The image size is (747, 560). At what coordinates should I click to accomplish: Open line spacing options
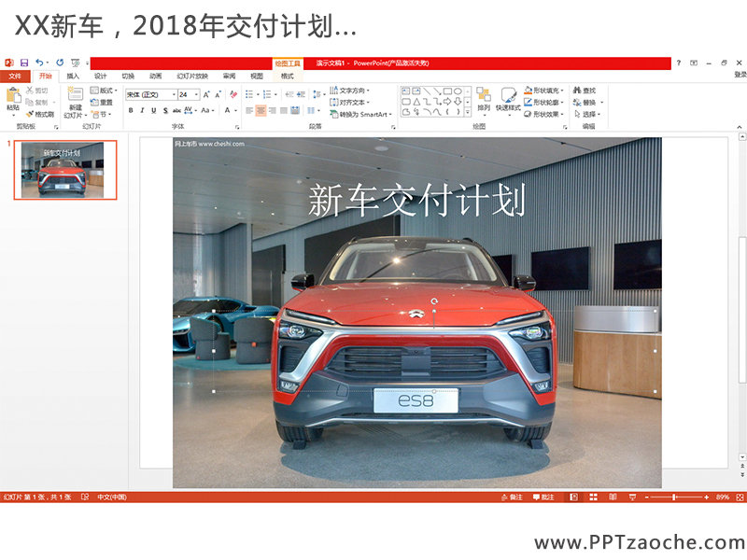[x=317, y=95]
